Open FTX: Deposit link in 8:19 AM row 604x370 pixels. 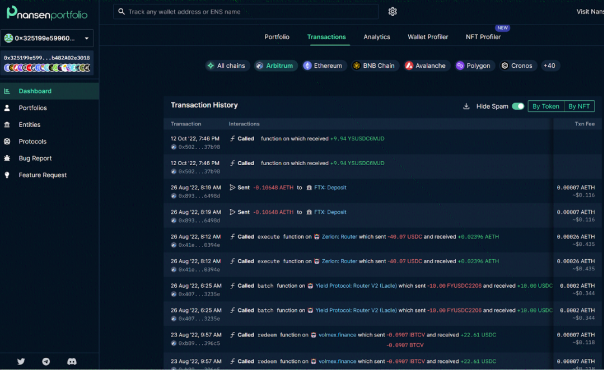tap(330, 212)
